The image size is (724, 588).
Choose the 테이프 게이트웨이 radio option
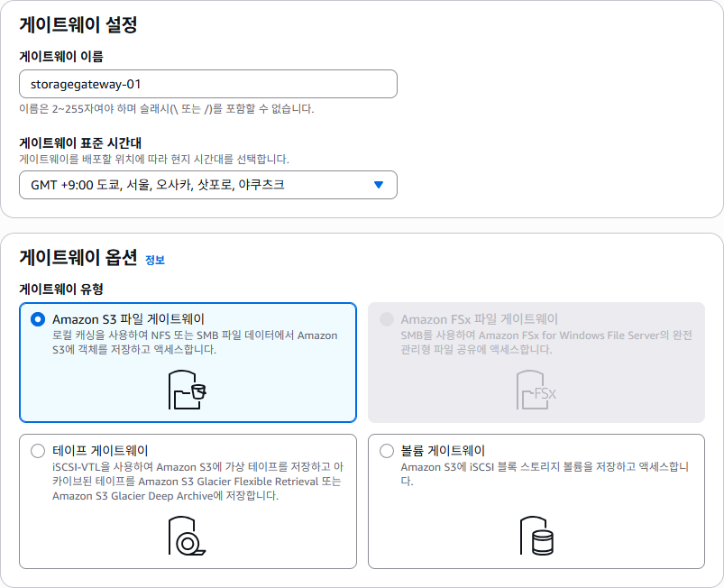point(37,451)
